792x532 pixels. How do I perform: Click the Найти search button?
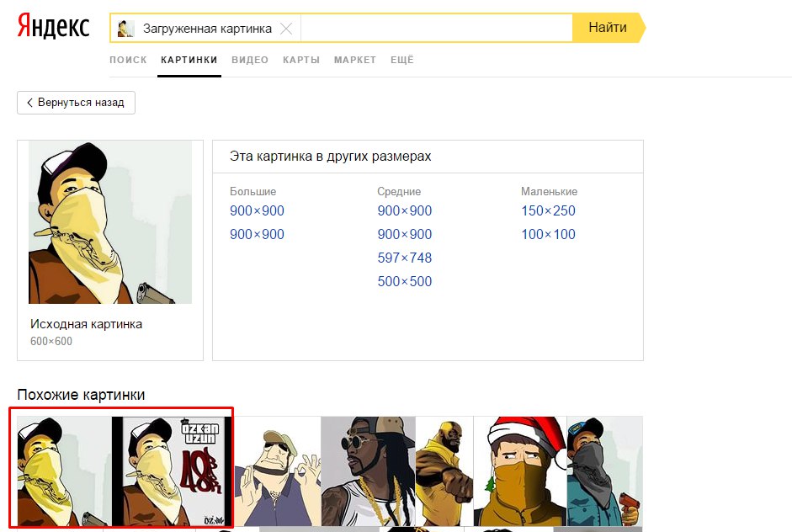[609, 27]
